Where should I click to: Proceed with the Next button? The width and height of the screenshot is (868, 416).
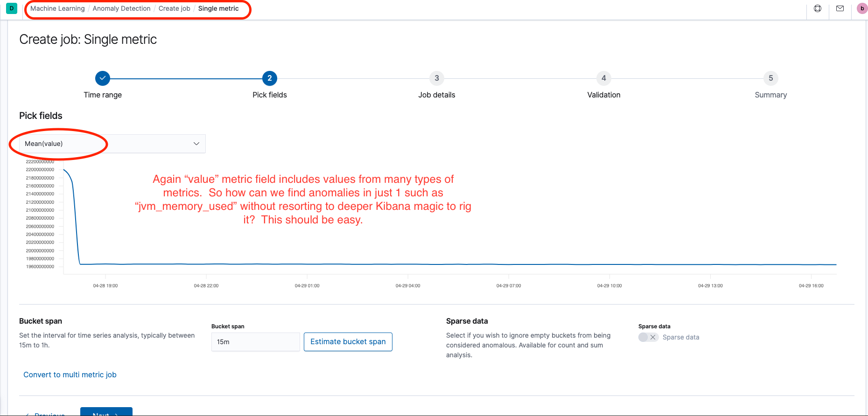(106, 412)
